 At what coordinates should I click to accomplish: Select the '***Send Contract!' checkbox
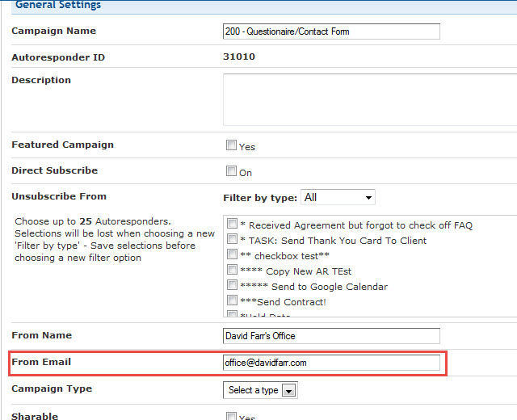233,301
